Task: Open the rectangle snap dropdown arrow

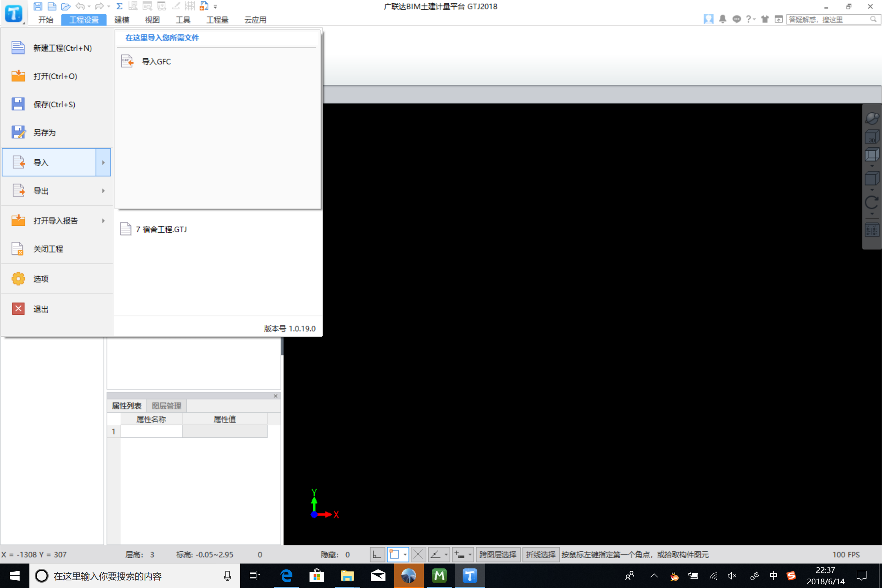Action: point(405,555)
